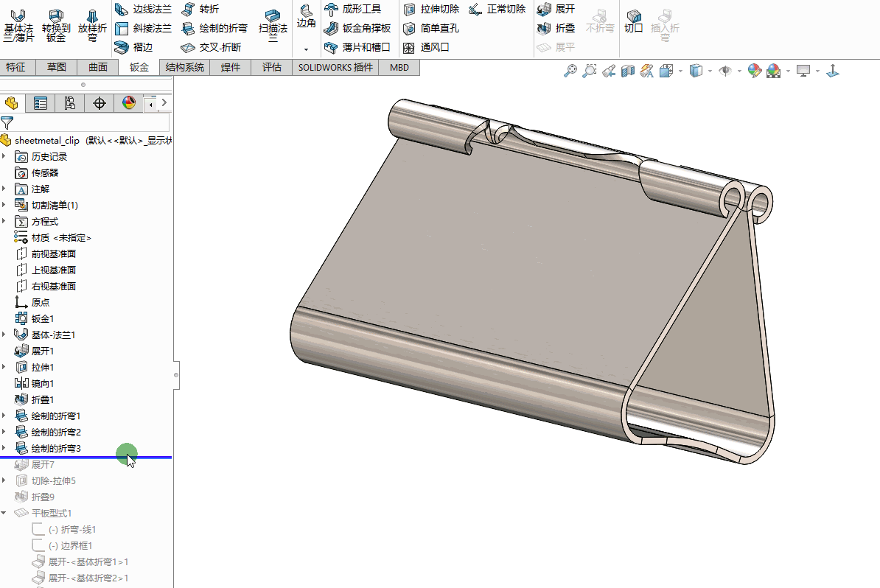This screenshot has height=588, width=880.
Task: Choose the 斜接法兰 command
Action: (x=143, y=28)
